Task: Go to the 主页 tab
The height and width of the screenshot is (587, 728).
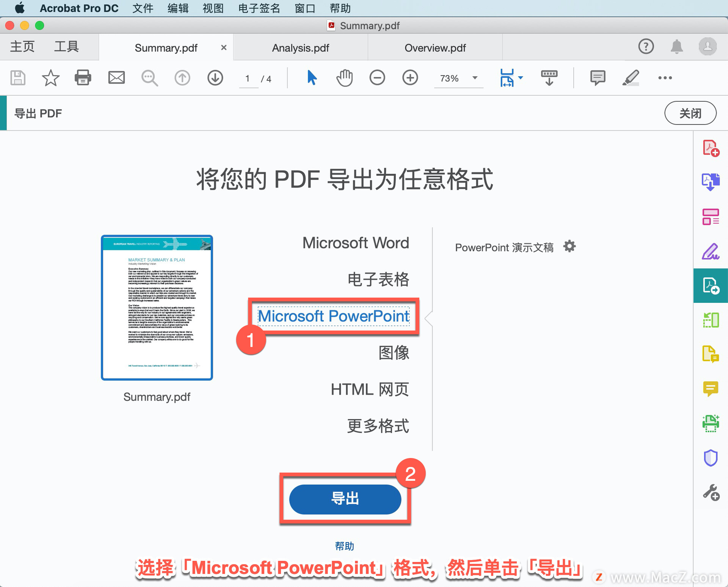Action: point(22,47)
